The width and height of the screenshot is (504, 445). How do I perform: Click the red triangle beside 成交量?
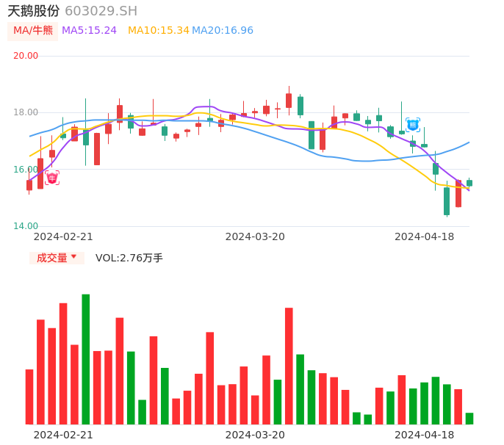73,258
